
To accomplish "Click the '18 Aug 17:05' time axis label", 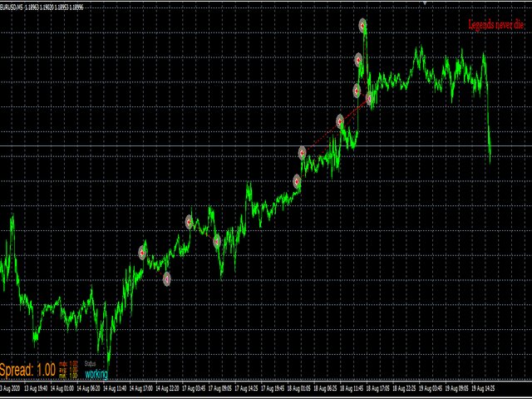I will click(x=378, y=388).
